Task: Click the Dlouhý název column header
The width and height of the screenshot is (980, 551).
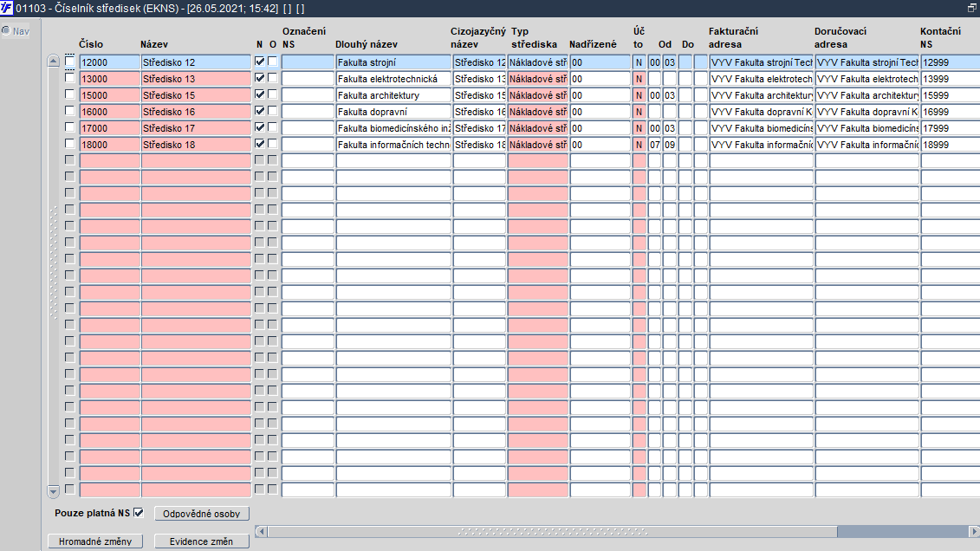Action: click(x=367, y=44)
